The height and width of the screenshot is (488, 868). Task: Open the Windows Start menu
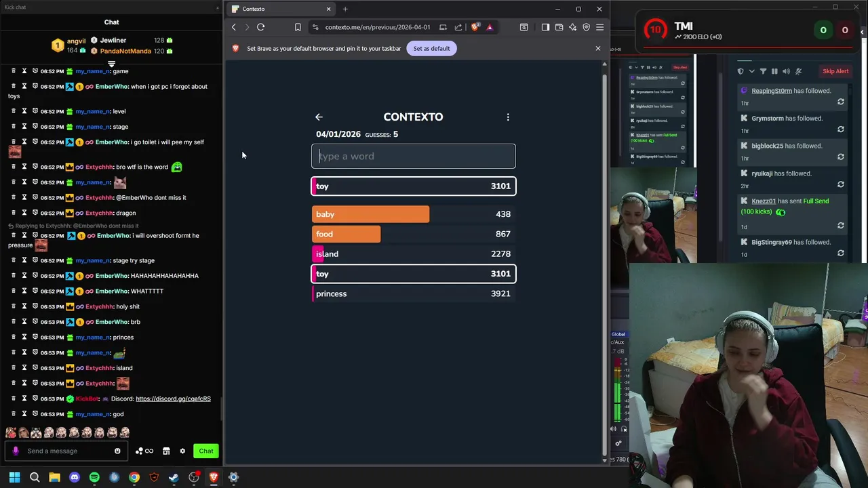pyautogui.click(x=14, y=477)
